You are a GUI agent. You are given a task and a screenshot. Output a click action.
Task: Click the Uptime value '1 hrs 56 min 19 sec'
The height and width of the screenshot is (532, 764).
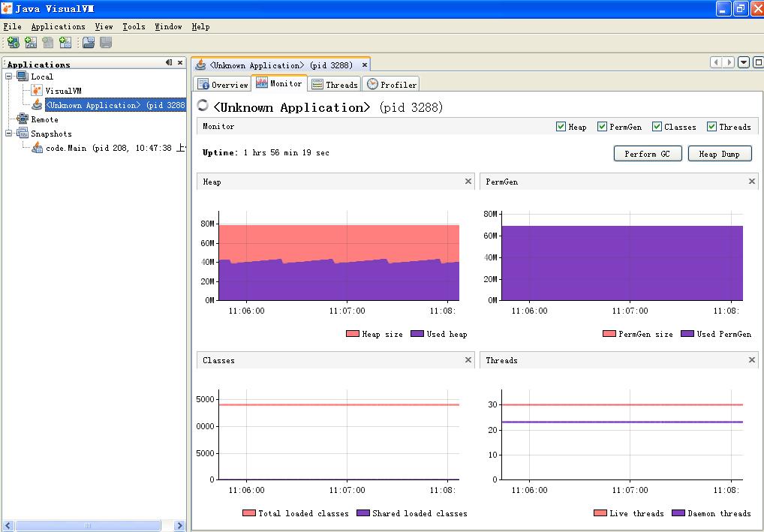pos(287,152)
